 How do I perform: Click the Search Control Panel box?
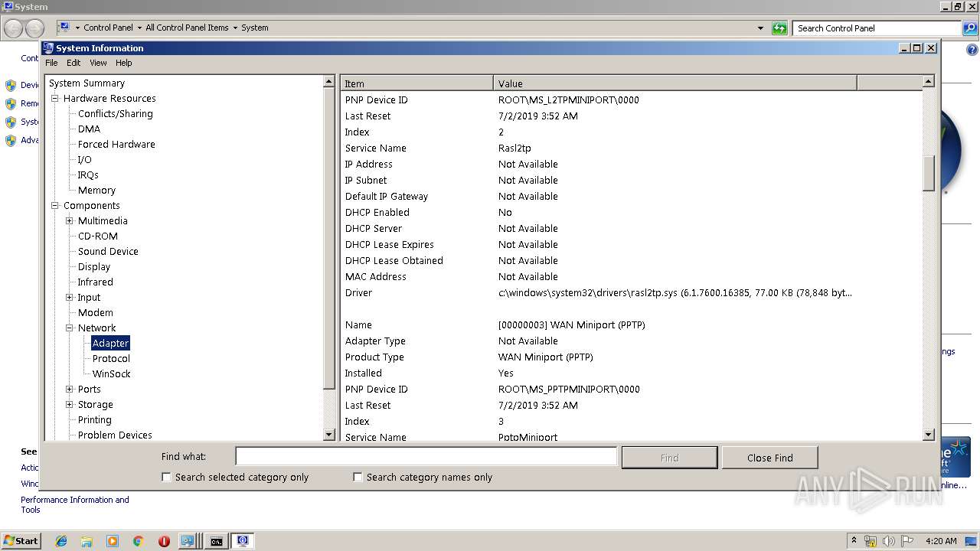[877, 28]
